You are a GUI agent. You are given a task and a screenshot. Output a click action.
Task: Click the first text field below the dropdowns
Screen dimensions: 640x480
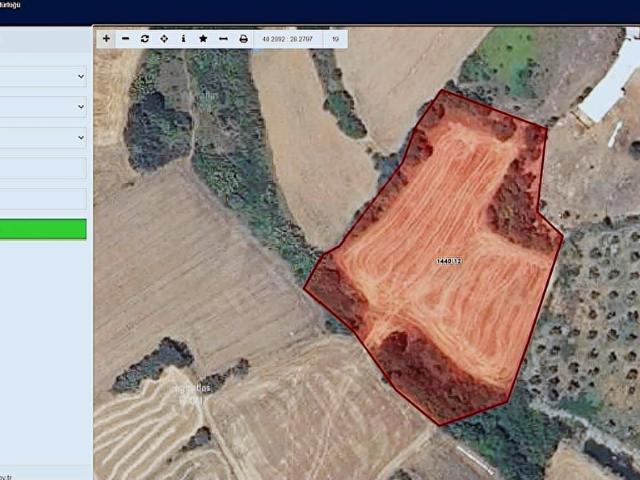pyautogui.click(x=43, y=168)
